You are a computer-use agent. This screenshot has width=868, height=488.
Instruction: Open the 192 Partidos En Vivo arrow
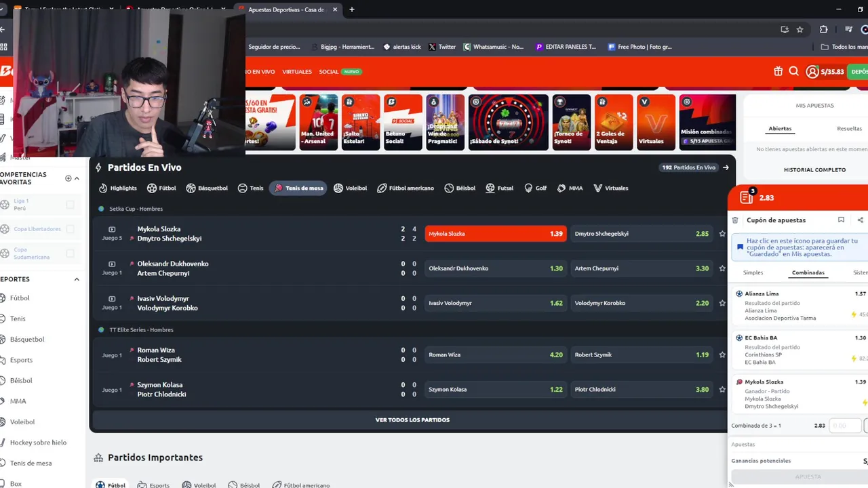click(726, 167)
